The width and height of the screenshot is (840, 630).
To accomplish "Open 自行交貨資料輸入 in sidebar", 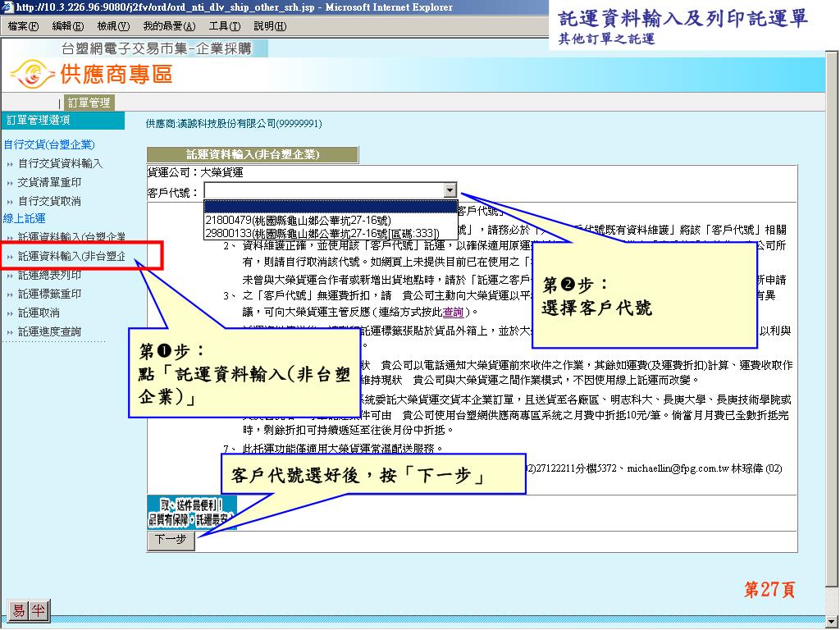I will pyautogui.click(x=60, y=163).
